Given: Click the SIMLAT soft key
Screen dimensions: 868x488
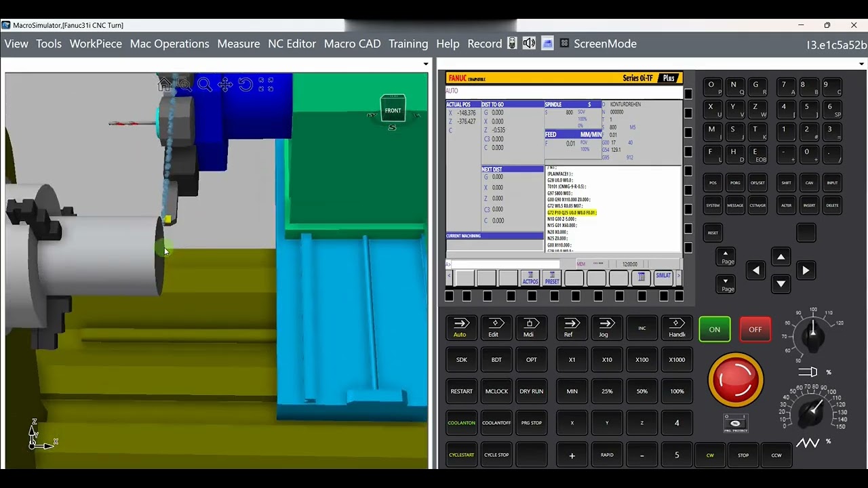Looking at the screenshot, I should pyautogui.click(x=663, y=278).
